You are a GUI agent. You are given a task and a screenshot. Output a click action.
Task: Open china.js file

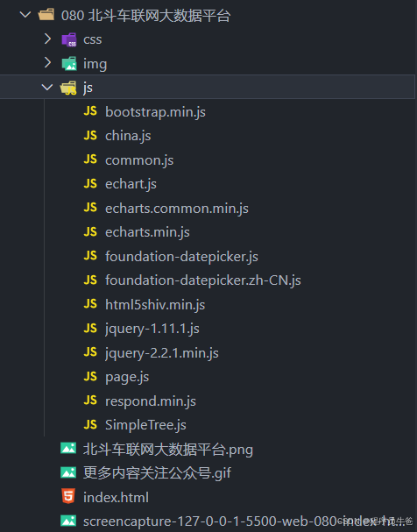tap(128, 136)
